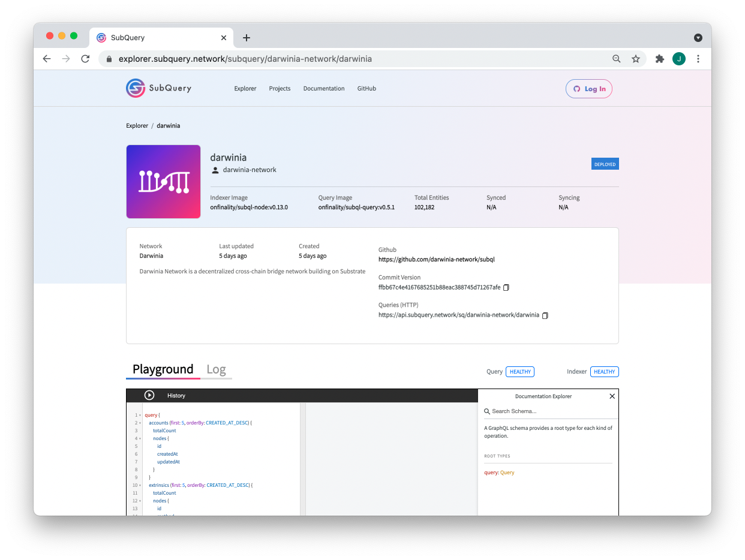Open the Projects menu item
This screenshot has width=745, height=560.
click(x=280, y=89)
